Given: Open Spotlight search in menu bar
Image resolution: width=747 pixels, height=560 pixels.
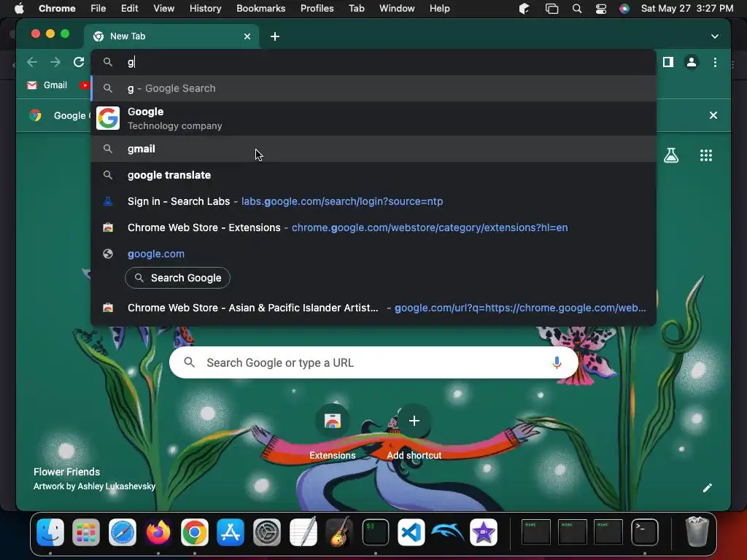Looking at the screenshot, I should click(x=576, y=8).
